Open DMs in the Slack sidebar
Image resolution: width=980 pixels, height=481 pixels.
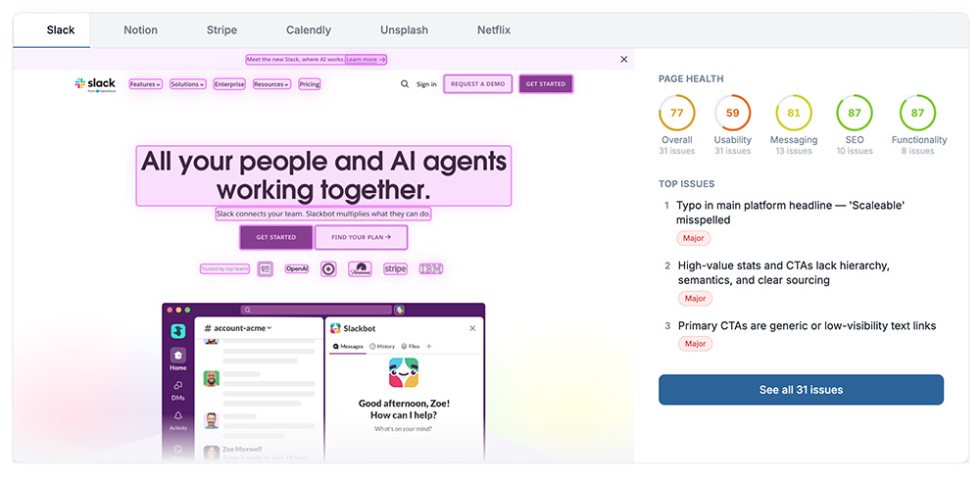click(178, 390)
